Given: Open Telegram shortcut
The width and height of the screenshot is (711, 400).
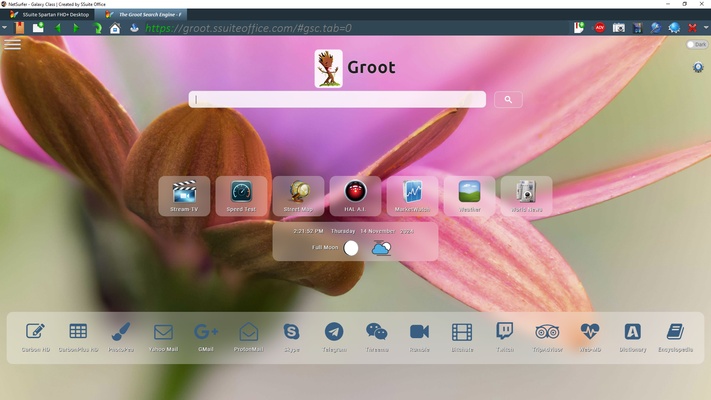Looking at the screenshot, I should pyautogui.click(x=334, y=337).
